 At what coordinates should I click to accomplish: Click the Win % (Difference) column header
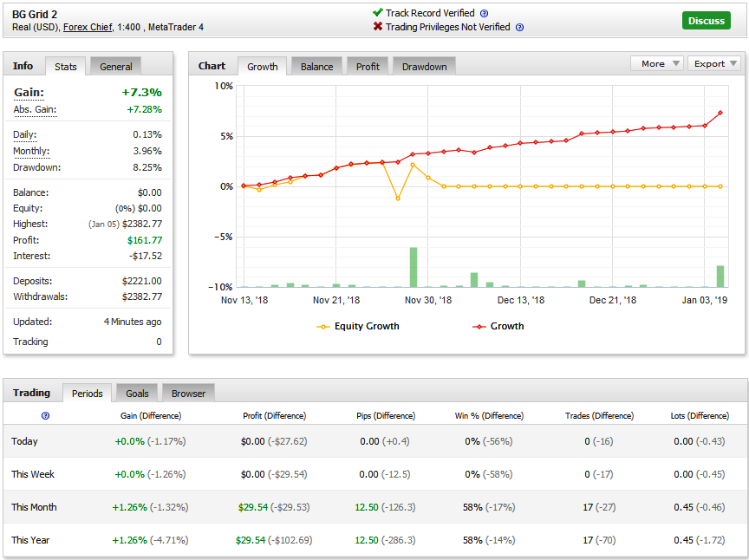tap(489, 416)
